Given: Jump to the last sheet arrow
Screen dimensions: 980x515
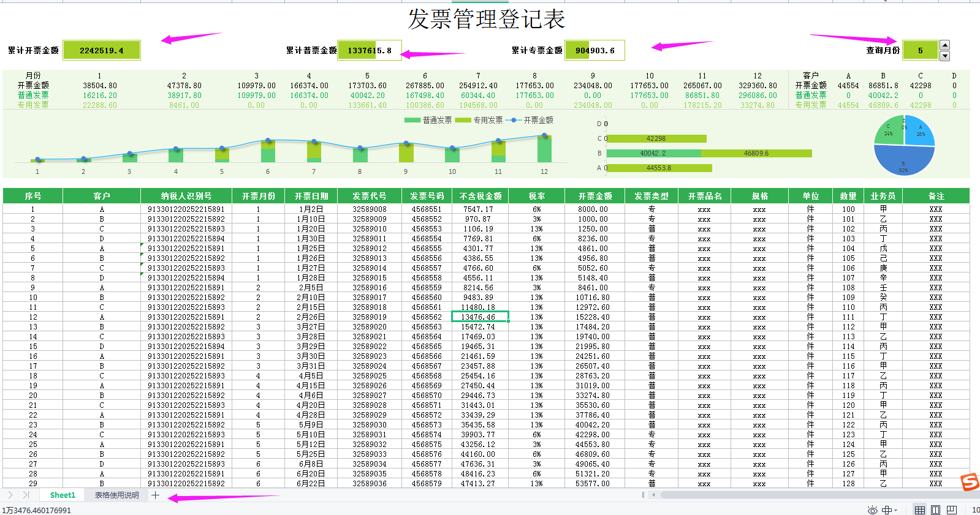Looking at the screenshot, I should coord(26,495).
